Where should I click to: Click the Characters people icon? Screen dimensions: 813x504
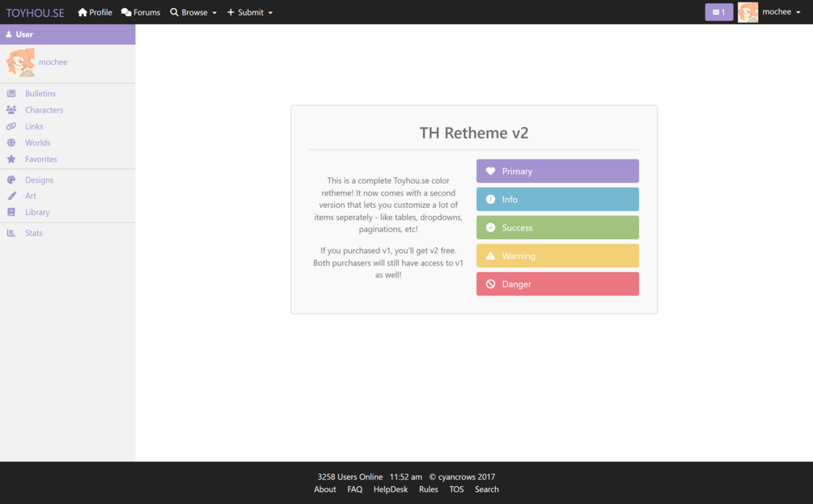pos(11,110)
